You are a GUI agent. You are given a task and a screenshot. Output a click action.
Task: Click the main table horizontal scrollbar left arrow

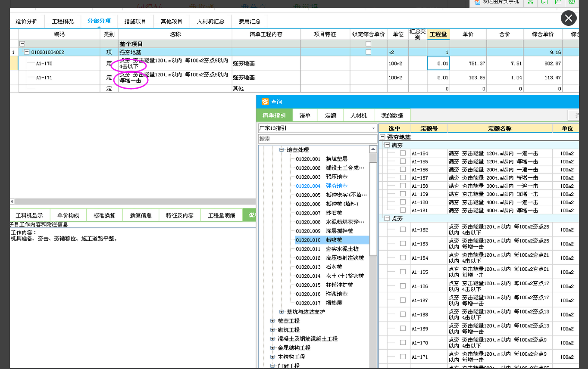tap(12, 202)
